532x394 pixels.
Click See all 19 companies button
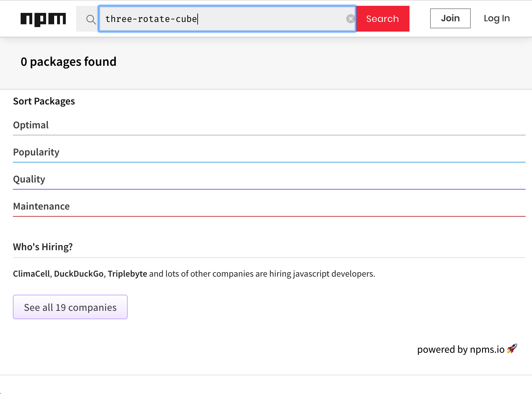70,307
